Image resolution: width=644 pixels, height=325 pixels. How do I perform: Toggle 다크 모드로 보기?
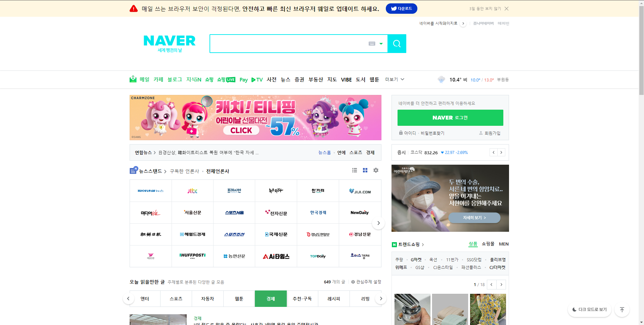pyautogui.click(x=590, y=310)
